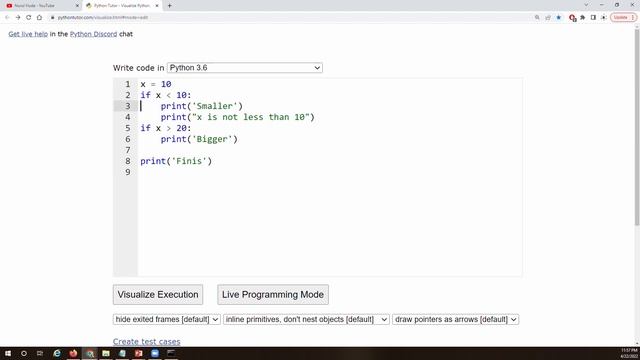Click the print('Bigger') line
This screenshot has width=640, height=360.
(199, 139)
